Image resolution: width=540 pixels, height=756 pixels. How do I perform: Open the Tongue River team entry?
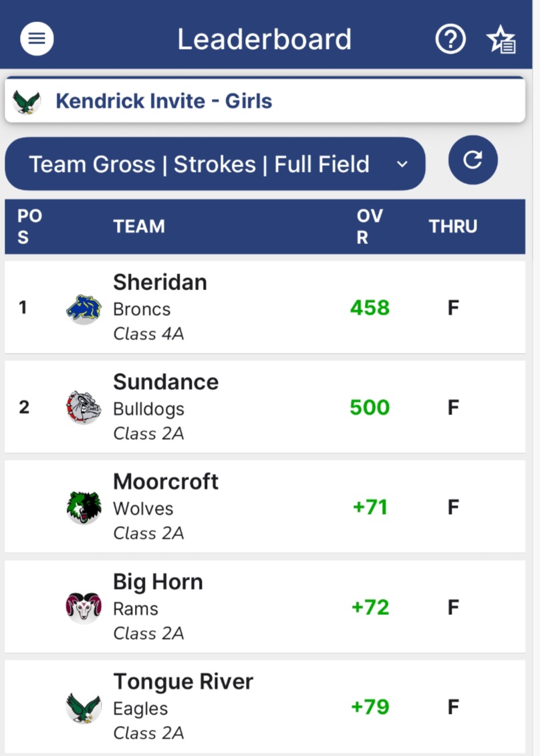(x=265, y=707)
